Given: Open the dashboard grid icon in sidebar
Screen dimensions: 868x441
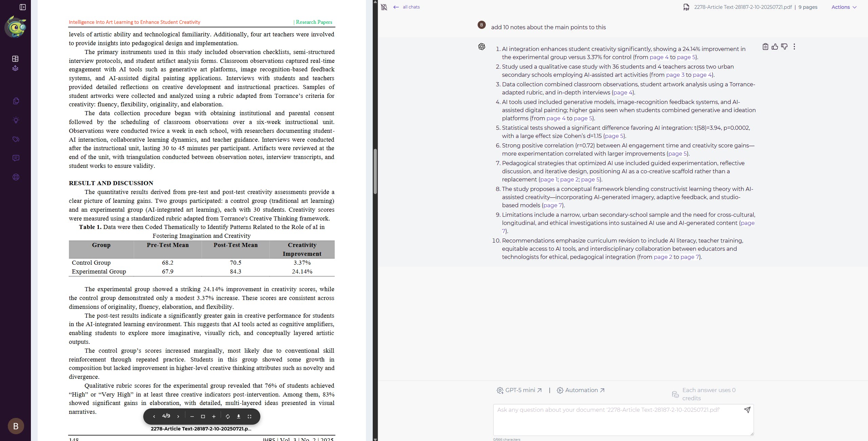Looking at the screenshot, I should 15,59.
